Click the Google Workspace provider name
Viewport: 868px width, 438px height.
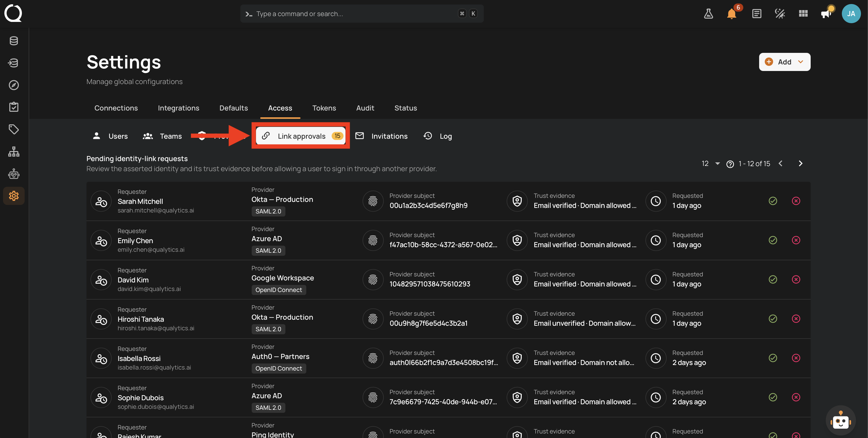pos(282,278)
